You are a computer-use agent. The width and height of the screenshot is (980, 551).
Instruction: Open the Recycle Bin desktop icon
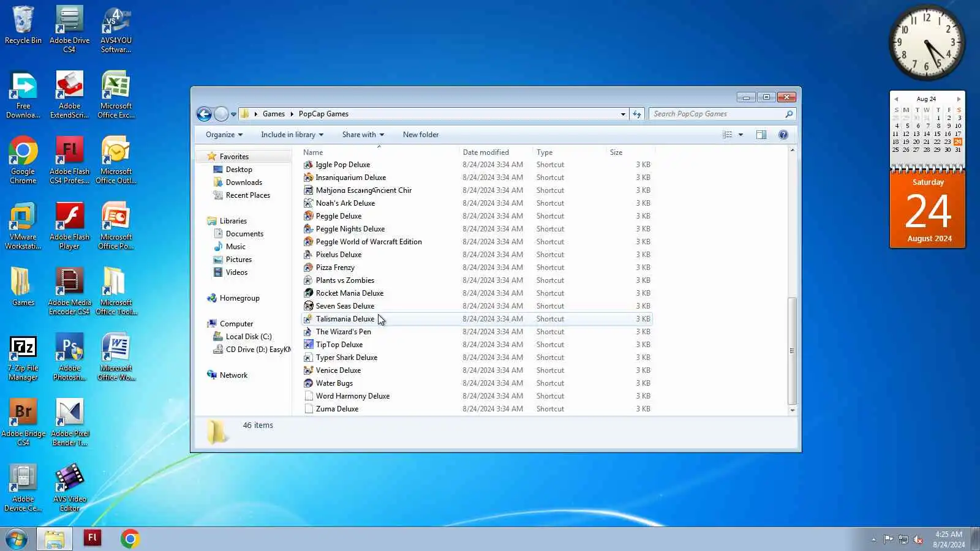(23, 26)
